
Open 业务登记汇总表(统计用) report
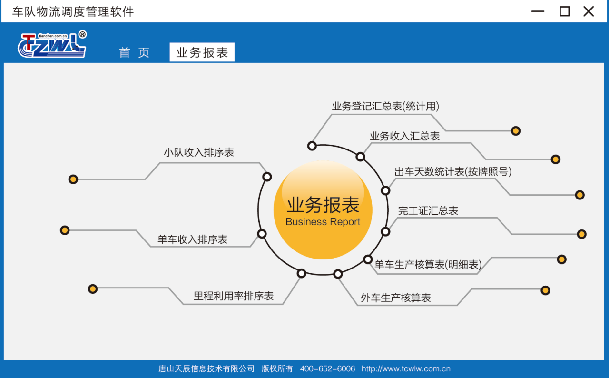coord(386,106)
